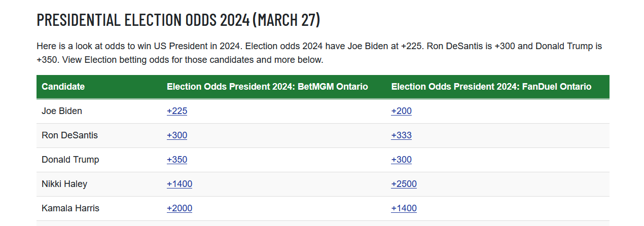This screenshot has height=226, width=644.
Task: Click the Ron DeSantis candidate name cell
Action: (69, 135)
